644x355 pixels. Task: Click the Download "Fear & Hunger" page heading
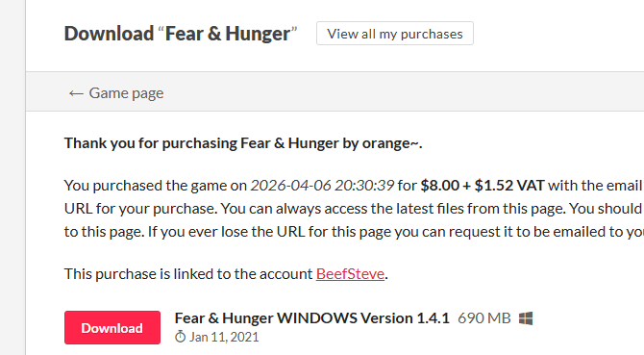coord(181,34)
